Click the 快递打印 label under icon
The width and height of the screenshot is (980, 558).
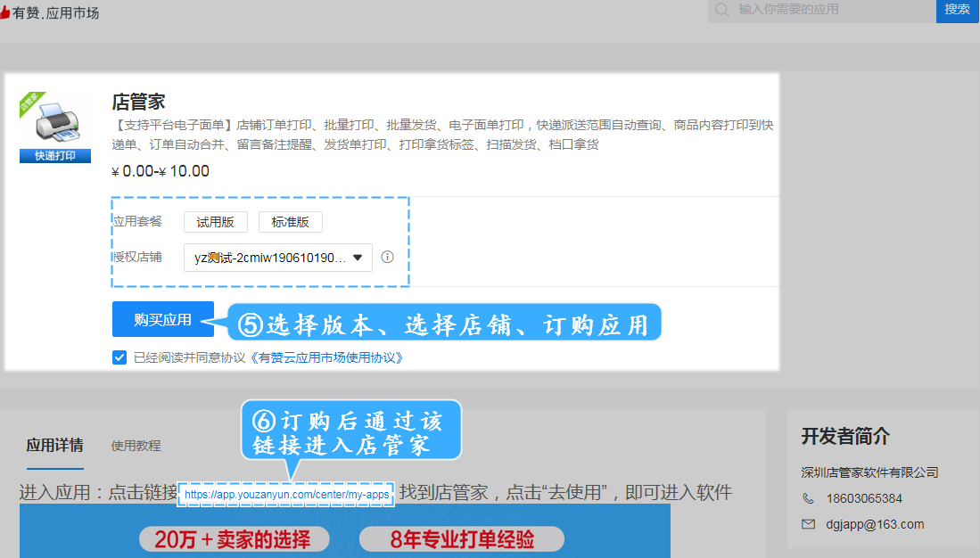click(x=55, y=156)
